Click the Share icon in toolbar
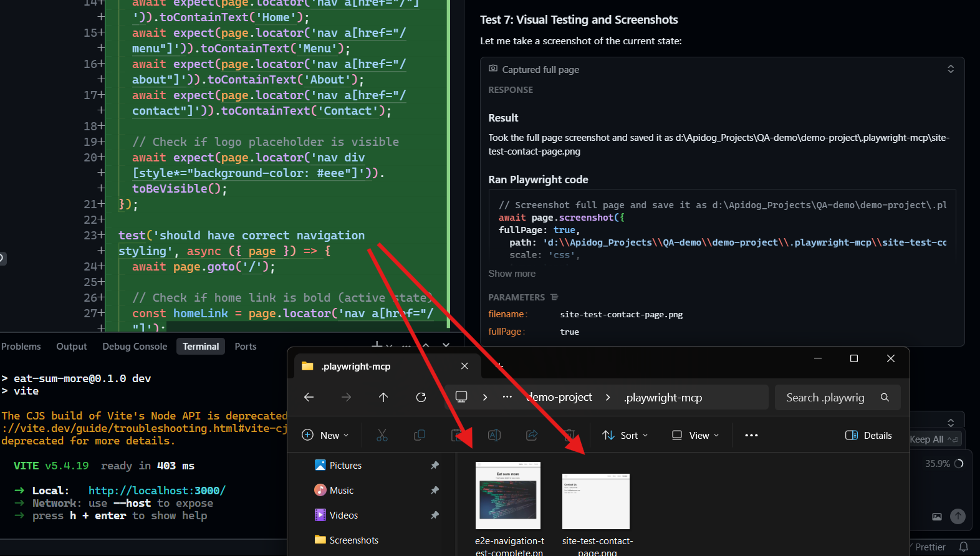The image size is (980, 556). [532, 435]
